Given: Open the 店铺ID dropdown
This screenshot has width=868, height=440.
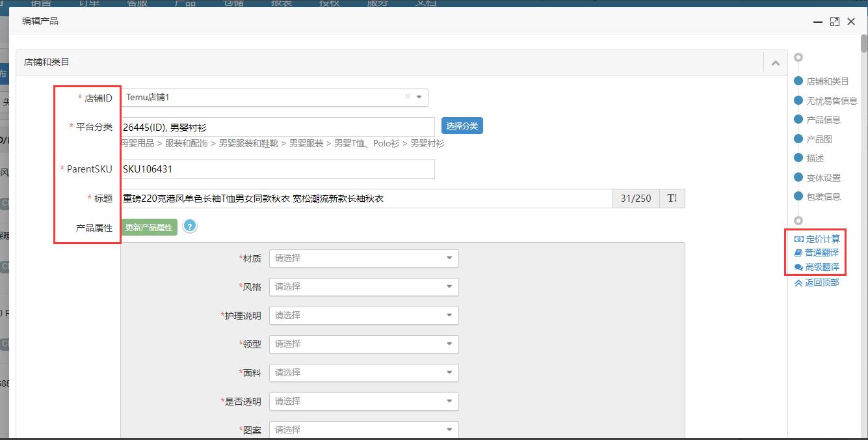Looking at the screenshot, I should (418, 96).
